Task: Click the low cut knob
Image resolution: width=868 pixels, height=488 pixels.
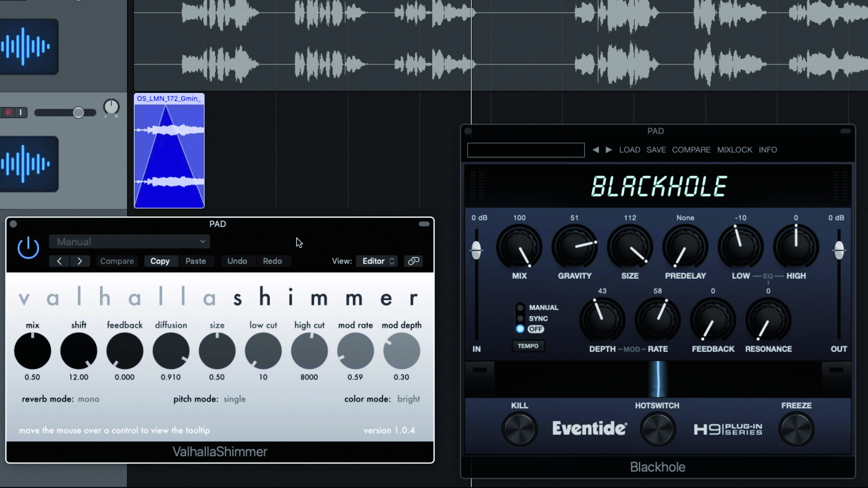Action: [x=263, y=351]
